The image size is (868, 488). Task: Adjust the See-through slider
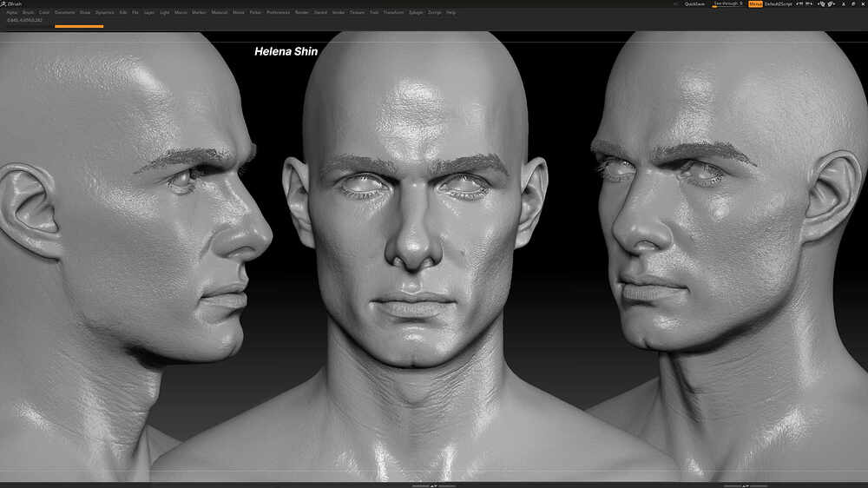(727, 3)
